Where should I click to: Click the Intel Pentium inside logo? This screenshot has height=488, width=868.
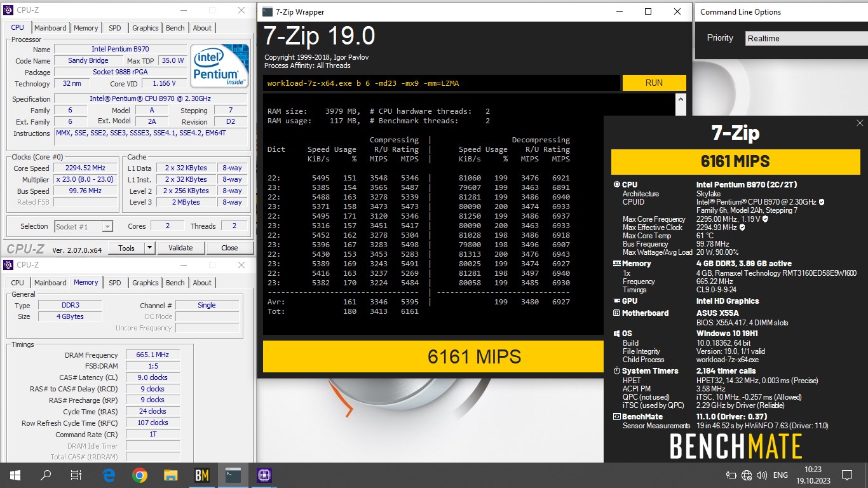click(x=220, y=67)
